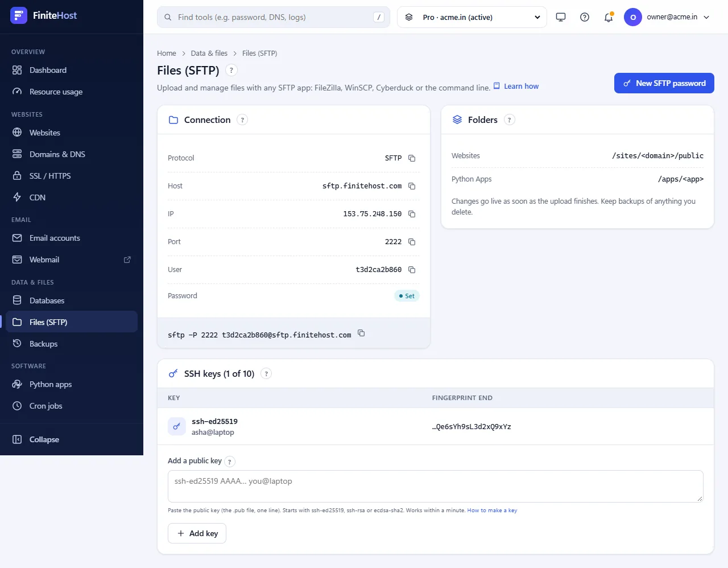Focus the Find tools search box

[x=274, y=17]
